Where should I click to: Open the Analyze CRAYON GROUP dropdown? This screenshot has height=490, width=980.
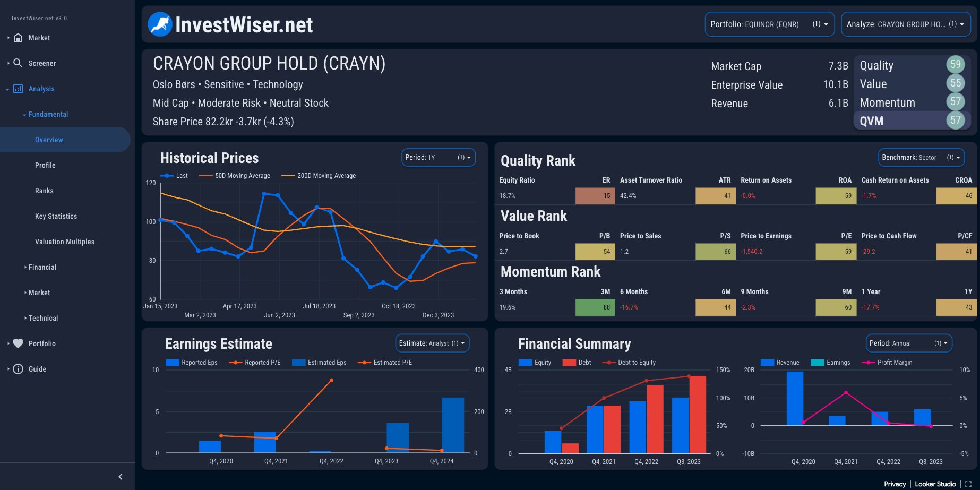pyautogui.click(x=906, y=24)
